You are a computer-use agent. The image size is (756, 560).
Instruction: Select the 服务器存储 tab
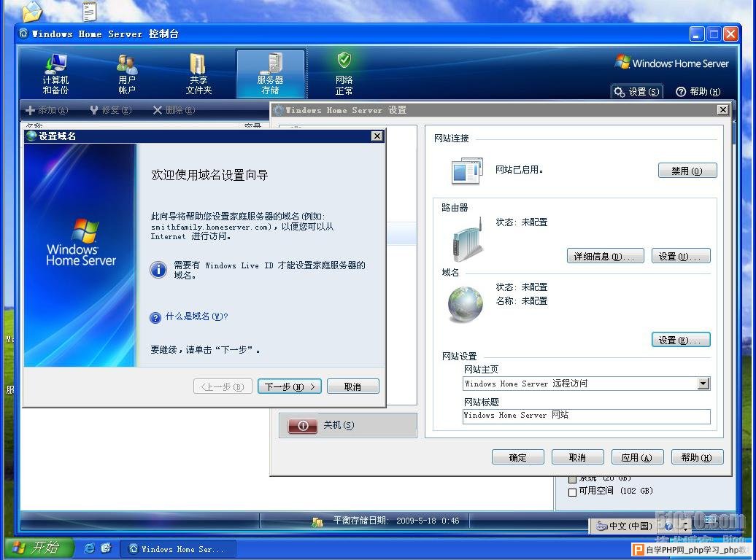click(271, 74)
